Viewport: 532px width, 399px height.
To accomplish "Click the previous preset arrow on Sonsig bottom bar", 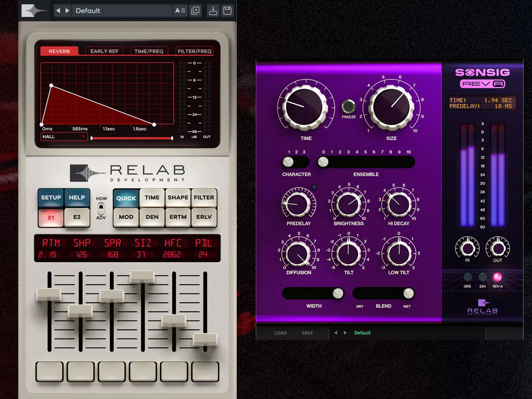I will click(336, 332).
